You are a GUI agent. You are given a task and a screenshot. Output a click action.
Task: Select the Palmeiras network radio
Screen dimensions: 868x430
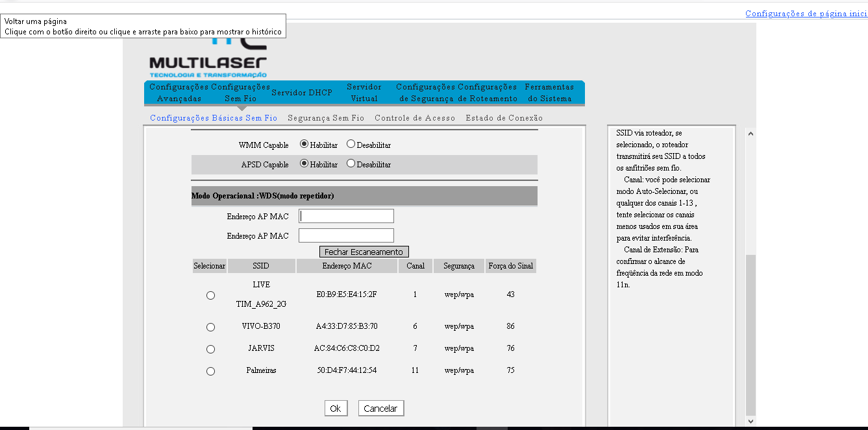pyautogui.click(x=210, y=371)
